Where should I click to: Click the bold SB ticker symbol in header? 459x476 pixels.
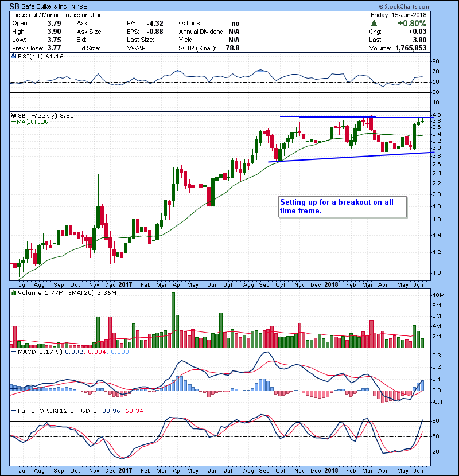coord(14,6)
